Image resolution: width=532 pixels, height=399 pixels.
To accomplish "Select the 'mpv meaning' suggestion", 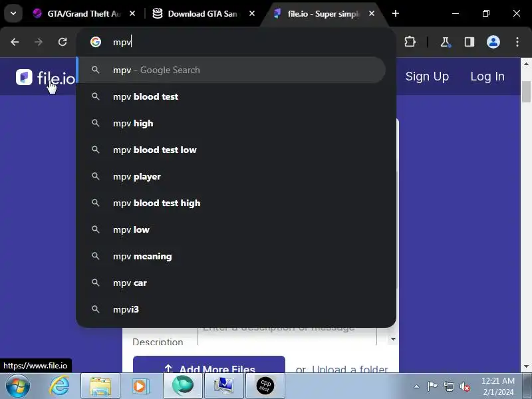I will [x=231, y=256].
